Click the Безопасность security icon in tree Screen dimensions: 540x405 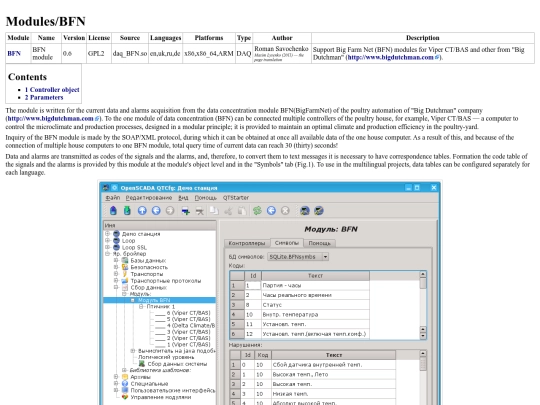point(125,267)
